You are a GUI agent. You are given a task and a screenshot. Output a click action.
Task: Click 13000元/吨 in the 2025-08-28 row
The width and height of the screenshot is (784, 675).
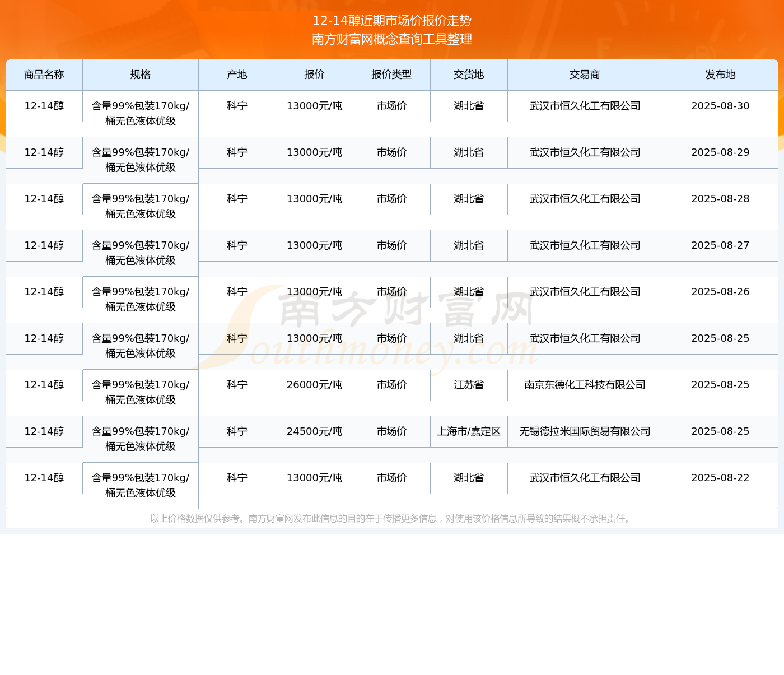click(x=315, y=199)
